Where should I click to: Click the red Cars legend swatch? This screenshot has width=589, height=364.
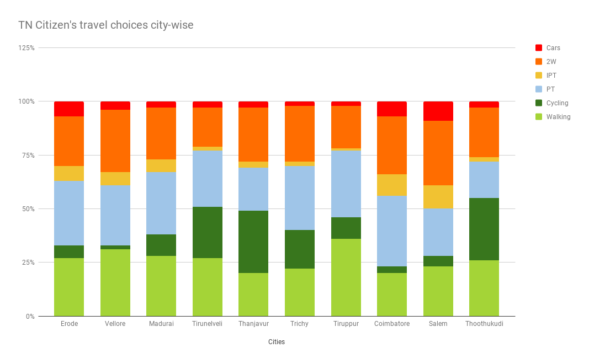[539, 48]
